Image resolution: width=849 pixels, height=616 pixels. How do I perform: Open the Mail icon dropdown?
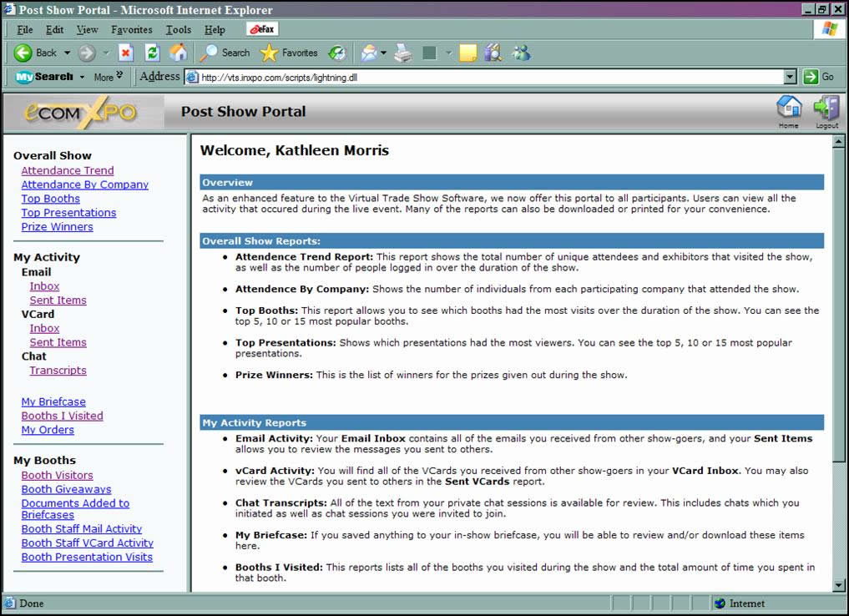click(x=384, y=53)
